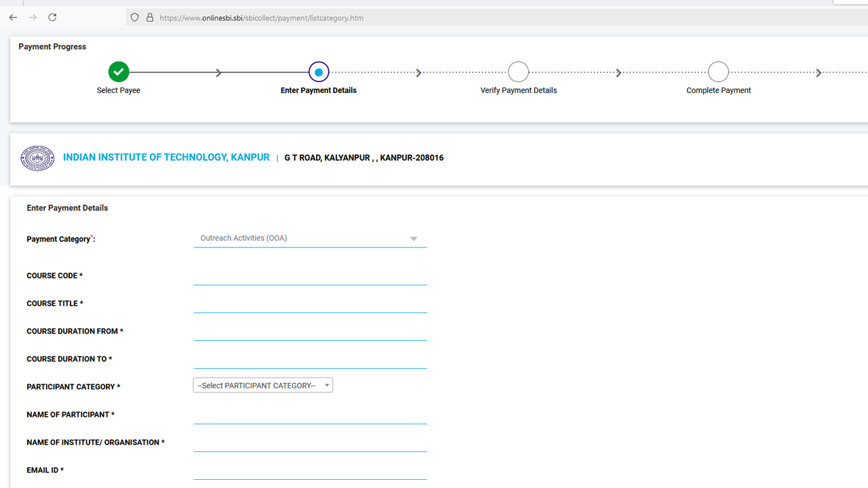The image size is (868, 488).
Task: Click the Complete Payment step circle
Action: [718, 71]
